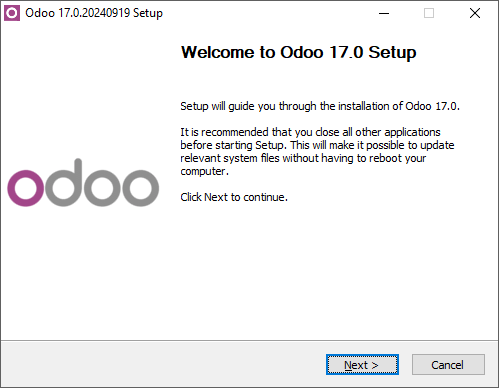Click the purple 'o' in the Odoo logo
The image size is (499, 388).
coord(26,188)
